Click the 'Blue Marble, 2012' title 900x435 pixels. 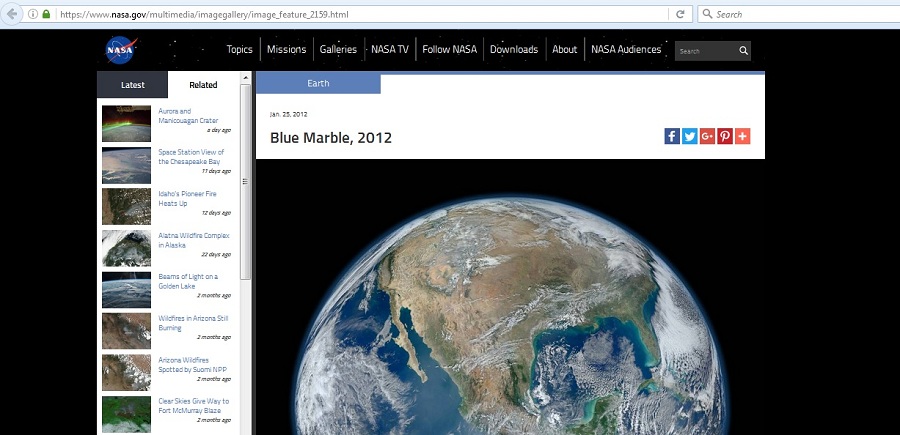click(331, 138)
